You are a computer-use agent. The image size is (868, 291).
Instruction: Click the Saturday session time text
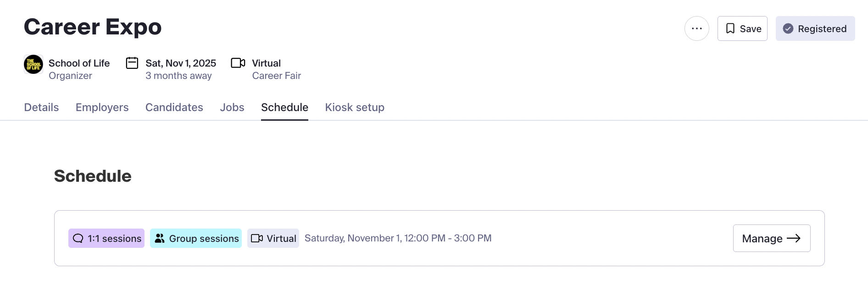[x=398, y=238]
